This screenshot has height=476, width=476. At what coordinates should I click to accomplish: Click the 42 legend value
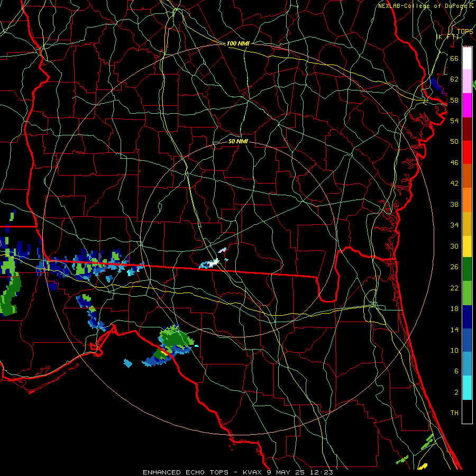(454, 183)
